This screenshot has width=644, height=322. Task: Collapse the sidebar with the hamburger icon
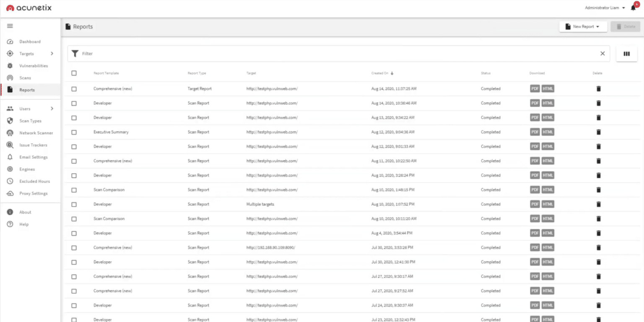pyautogui.click(x=10, y=26)
